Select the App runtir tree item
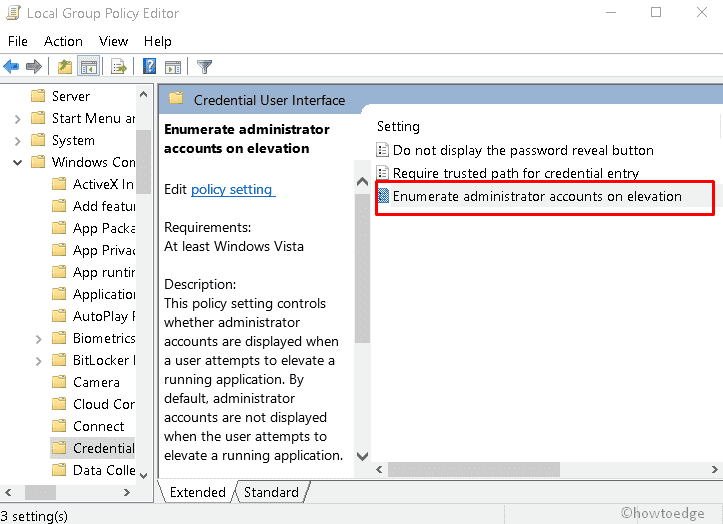Viewport: 723px width, 524px height. [x=104, y=272]
